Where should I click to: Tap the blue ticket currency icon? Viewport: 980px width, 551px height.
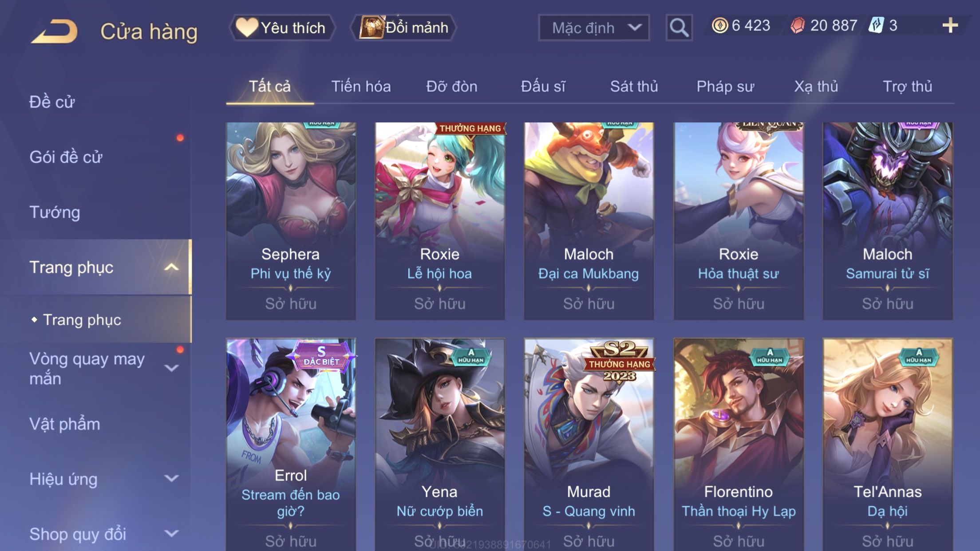tap(876, 25)
